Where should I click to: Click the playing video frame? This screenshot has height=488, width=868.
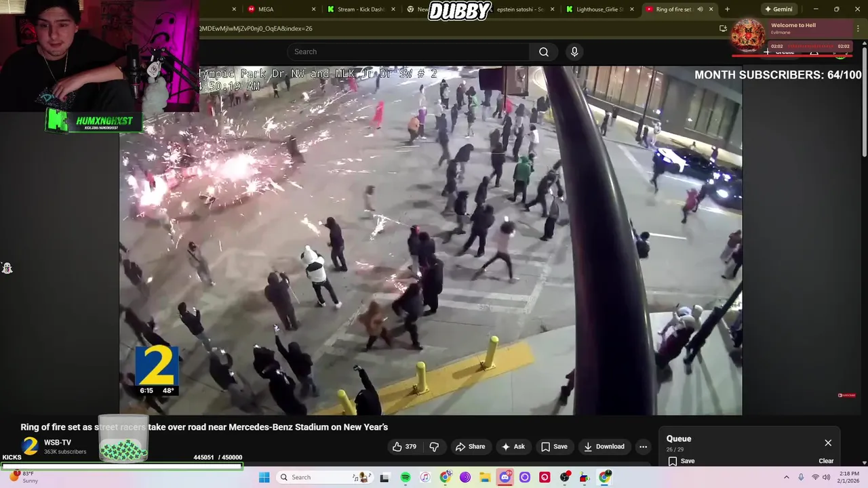[x=431, y=241]
